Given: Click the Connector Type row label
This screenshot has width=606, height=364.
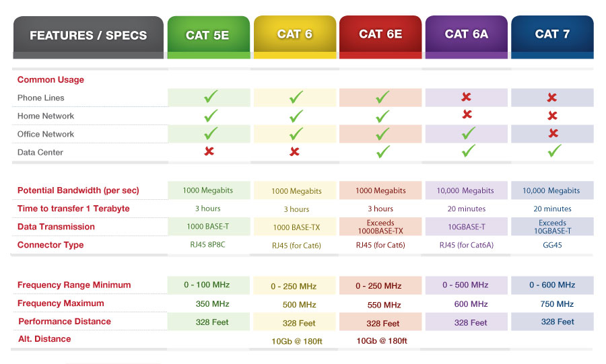Looking at the screenshot, I should 50,245.
